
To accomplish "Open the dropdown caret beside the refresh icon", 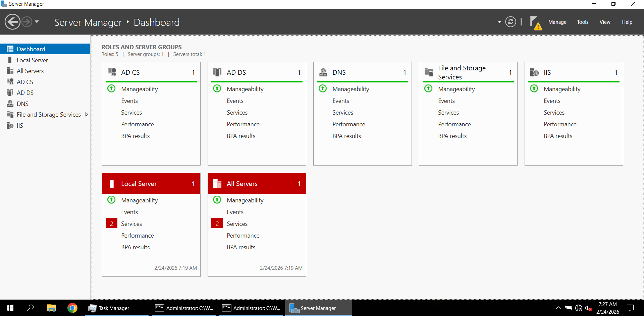I will (499, 22).
